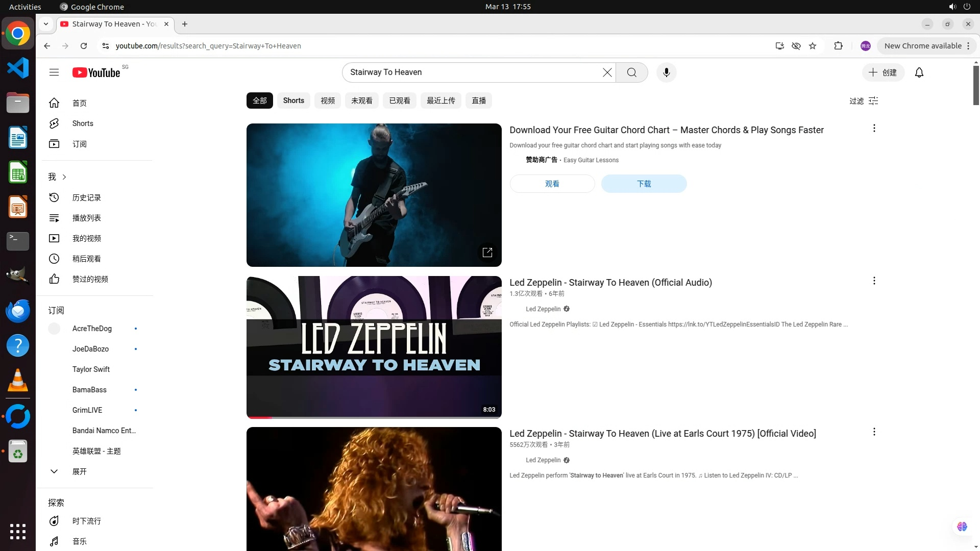Click the search magnifier button
Viewport: 980px width, 551px height.
[631, 72]
